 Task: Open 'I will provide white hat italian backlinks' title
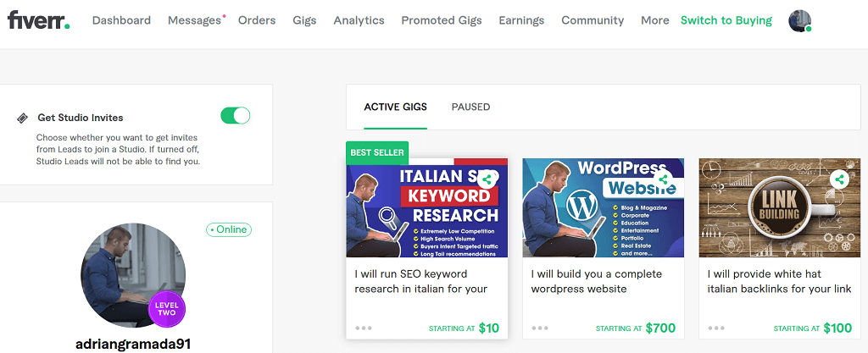pos(780,281)
